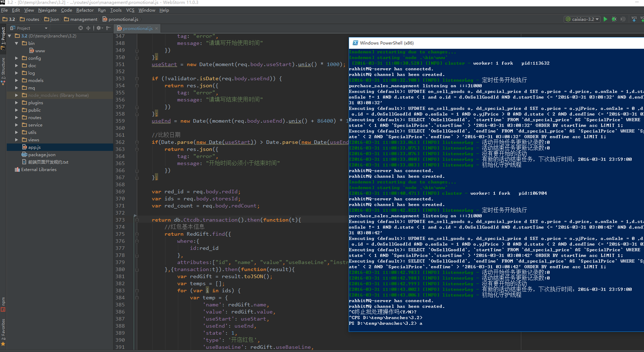644x352 pixels.
Task: Expand the doc folder
Action: coord(16,65)
